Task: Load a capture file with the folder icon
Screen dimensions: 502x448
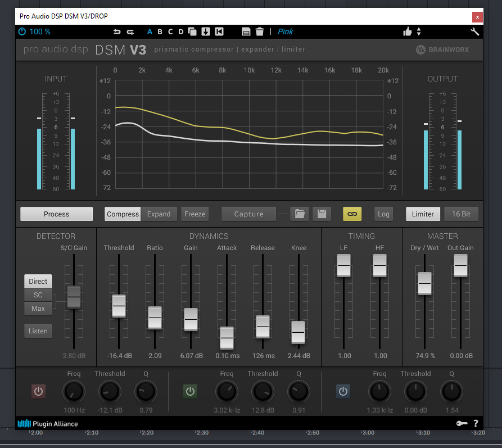Action: [300, 214]
